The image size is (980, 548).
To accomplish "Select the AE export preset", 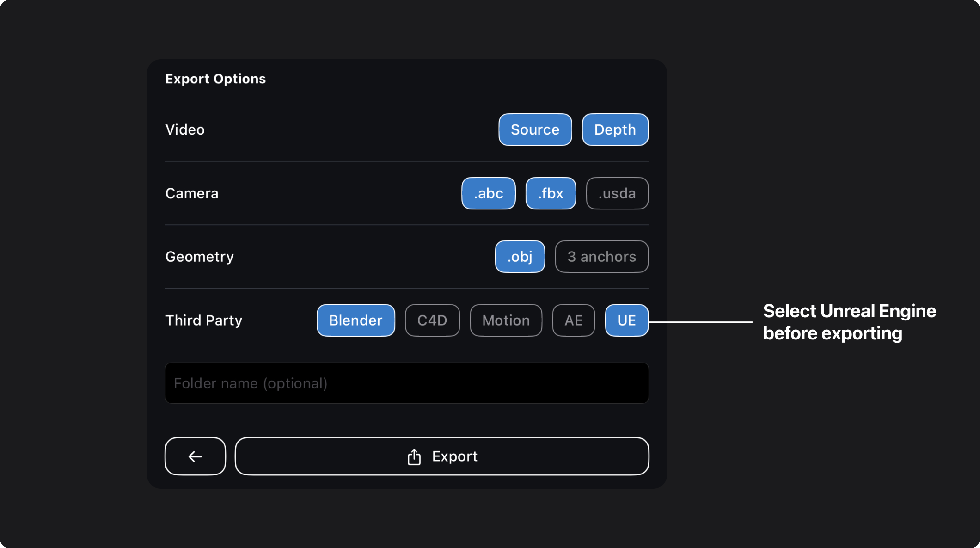I will (x=574, y=320).
